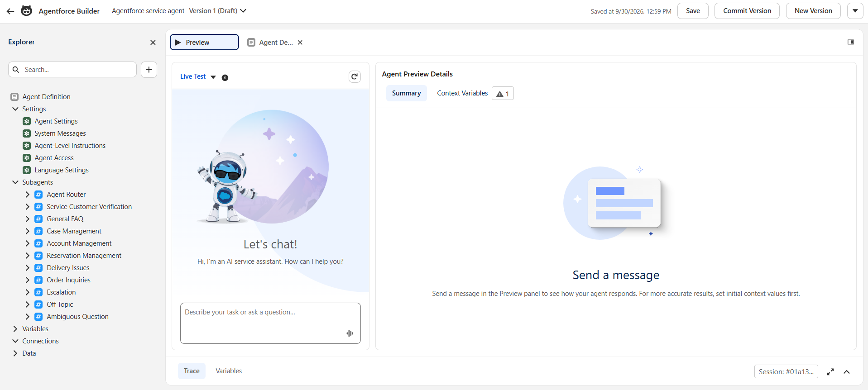Open more actions dropdown beside New Version
This screenshot has width=868, height=390.
855,11
